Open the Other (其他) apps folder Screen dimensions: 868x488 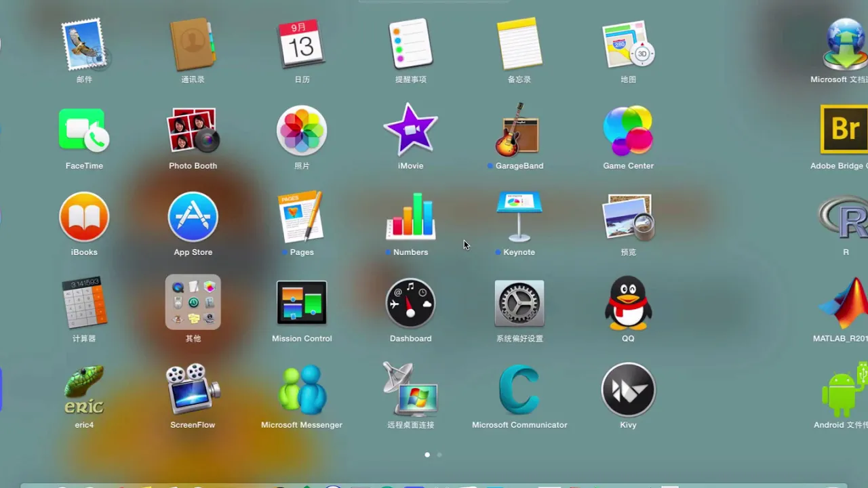tap(193, 302)
